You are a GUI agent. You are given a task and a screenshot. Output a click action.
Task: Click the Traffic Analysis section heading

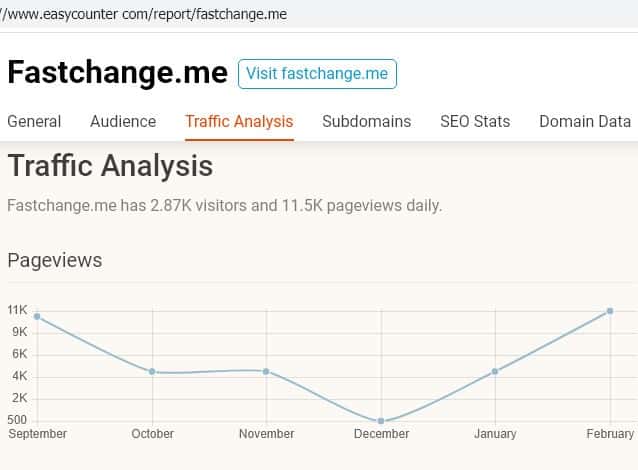(110, 166)
